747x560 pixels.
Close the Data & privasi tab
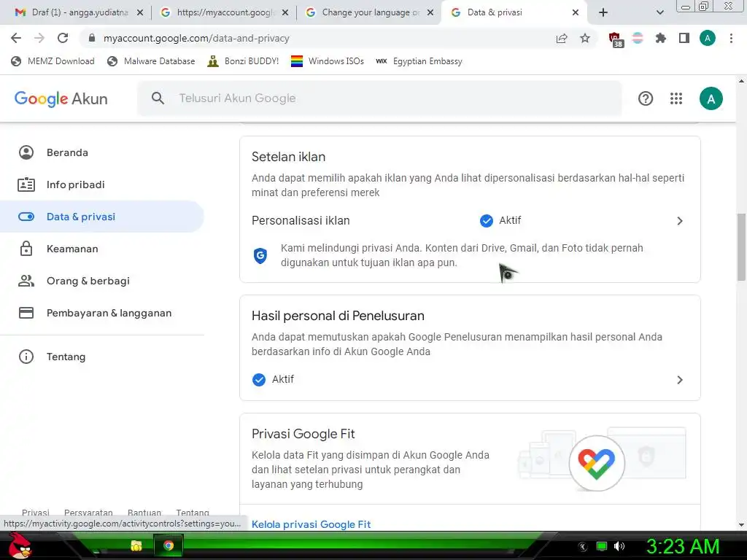576,12
